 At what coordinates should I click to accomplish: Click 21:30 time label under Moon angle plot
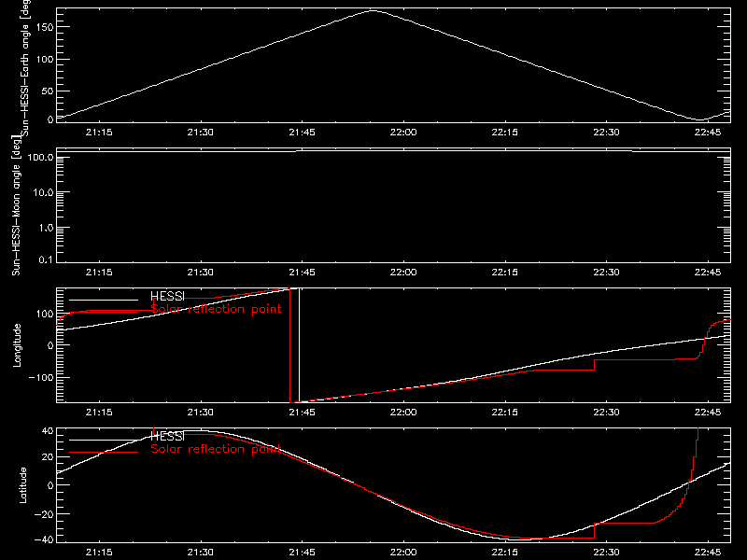click(201, 273)
